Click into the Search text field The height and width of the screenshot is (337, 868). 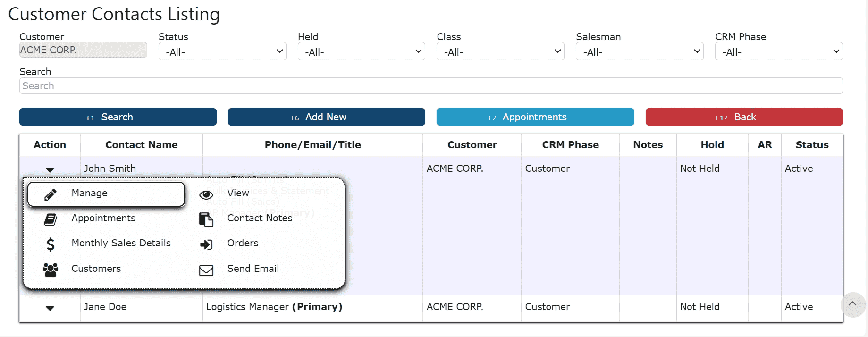tap(431, 86)
